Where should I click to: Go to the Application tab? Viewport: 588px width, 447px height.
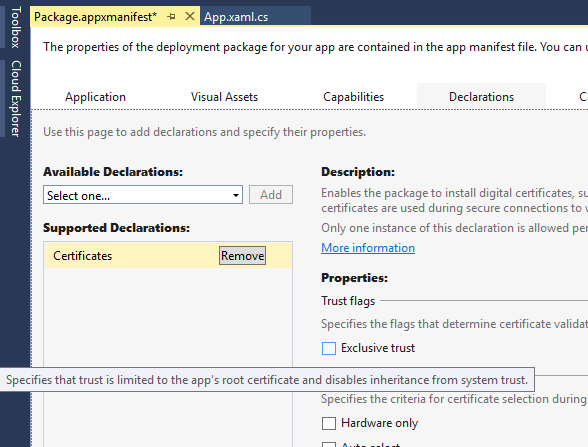point(95,97)
